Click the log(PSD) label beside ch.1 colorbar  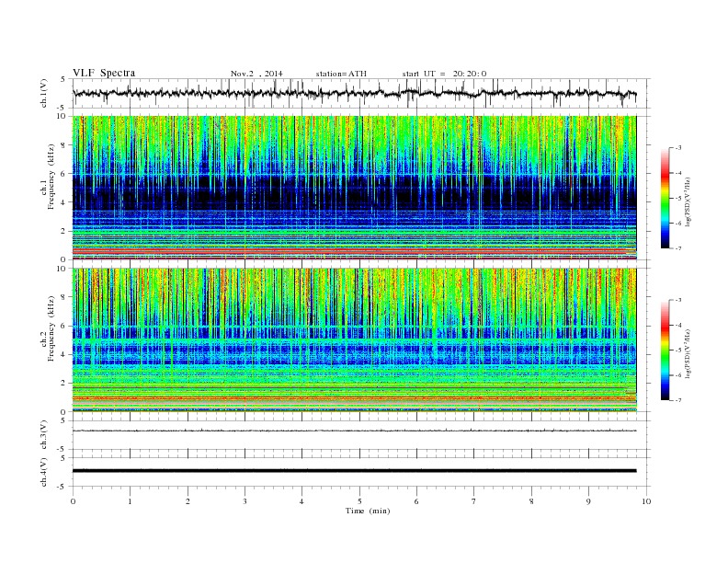688,201
